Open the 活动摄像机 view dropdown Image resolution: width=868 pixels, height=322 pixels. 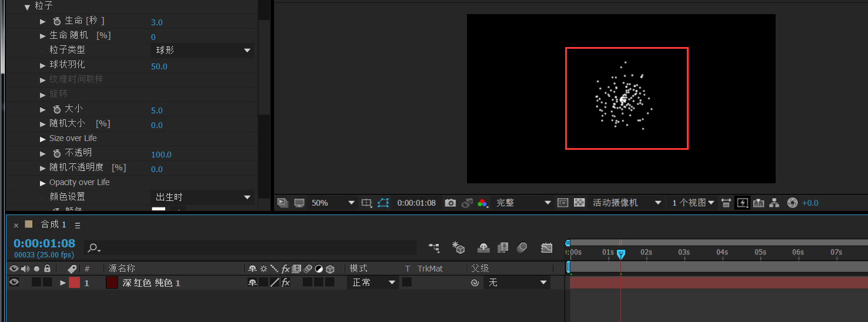(627, 203)
